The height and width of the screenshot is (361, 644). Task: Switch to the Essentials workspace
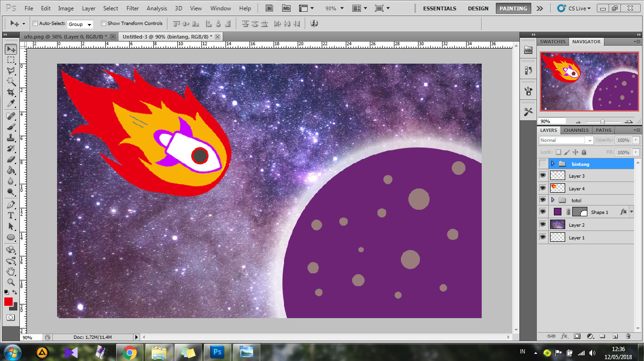point(440,8)
